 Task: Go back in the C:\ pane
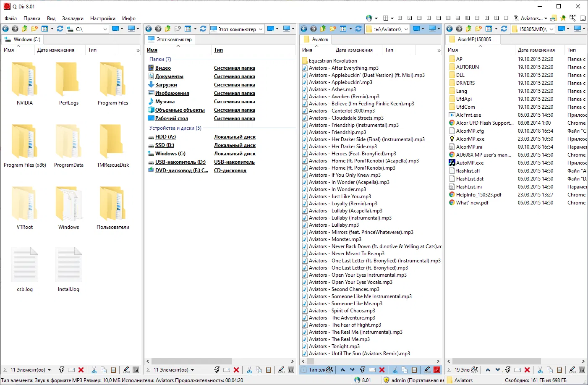(x=5, y=29)
